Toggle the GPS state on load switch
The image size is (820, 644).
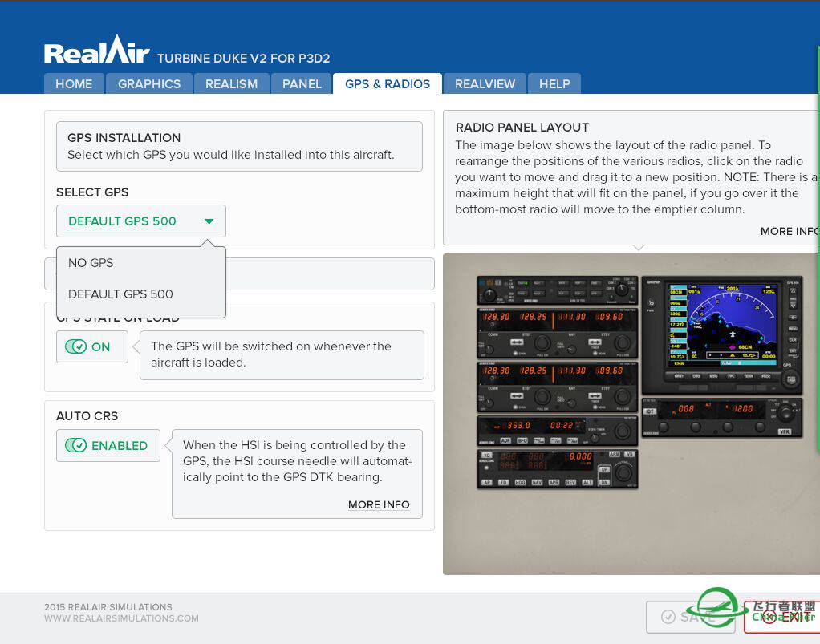(91, 347)
